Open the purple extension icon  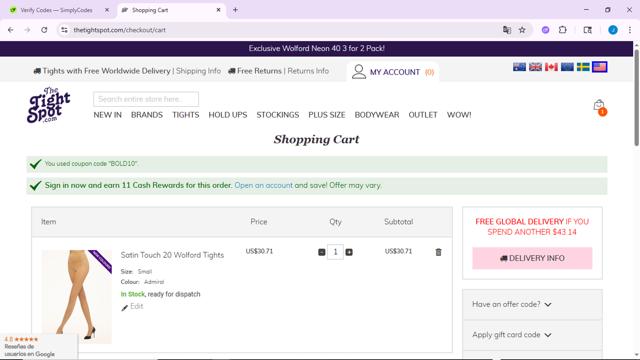click(545, 30)
